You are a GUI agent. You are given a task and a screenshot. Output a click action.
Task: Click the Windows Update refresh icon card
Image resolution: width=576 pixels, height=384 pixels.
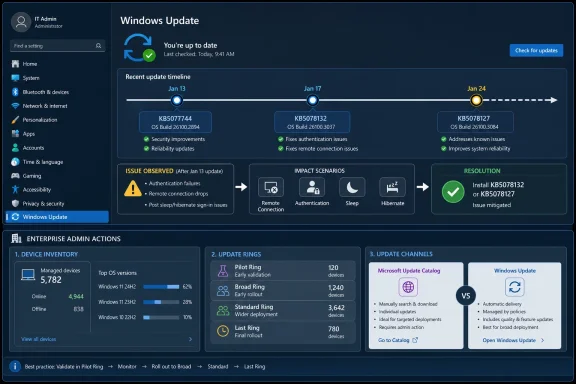coord(514,287)
